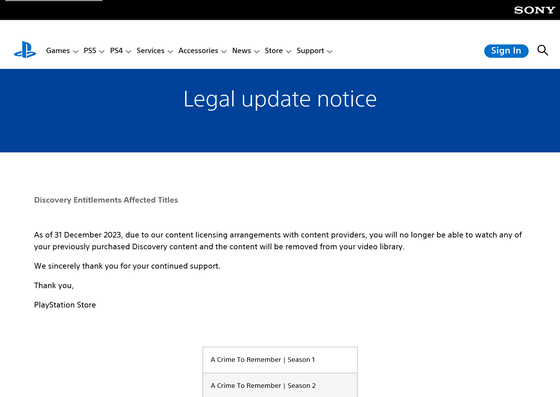Select row A Crime To Remember Season 1
The image size is (560, 397).
280,360
